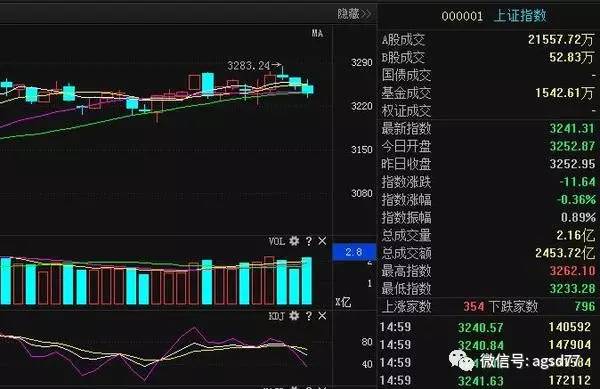The height and width of the screenshot is (389, 600).
Task: Click the 上证指数 index name
Action: (x=520, y=16)
